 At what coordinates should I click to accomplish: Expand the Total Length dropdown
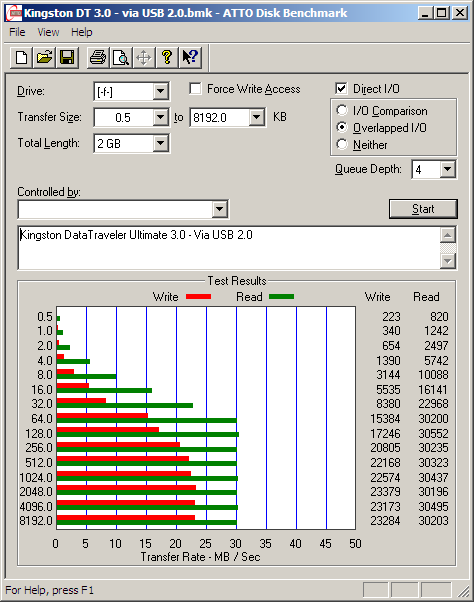coord(160,143)
